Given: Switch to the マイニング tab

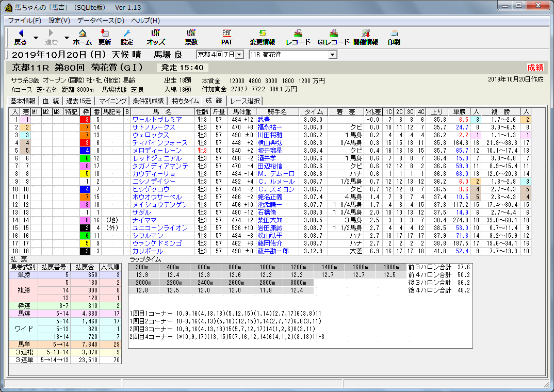Looking at the screenshot, I should click(x=112, y=101).
